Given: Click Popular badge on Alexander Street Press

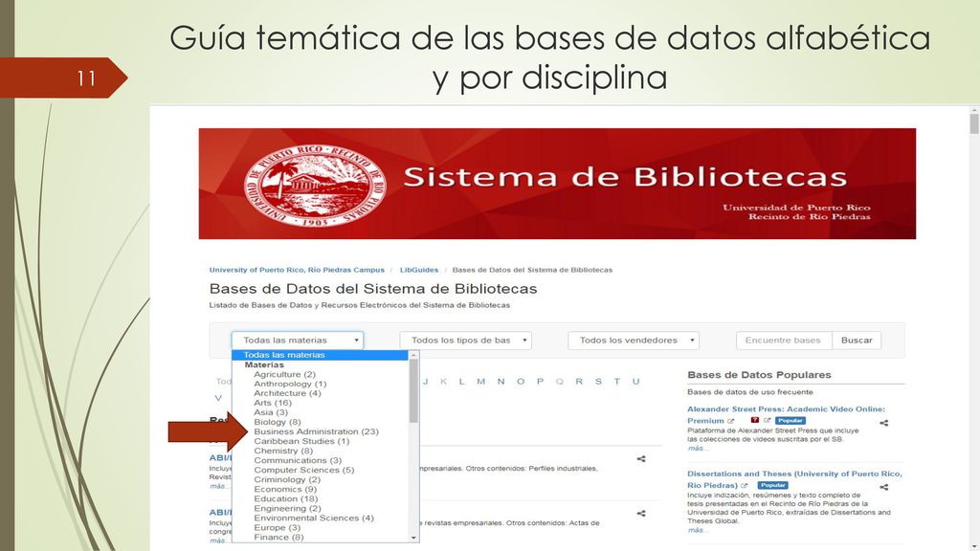Looking at the screenshot, I should [790, 421].
